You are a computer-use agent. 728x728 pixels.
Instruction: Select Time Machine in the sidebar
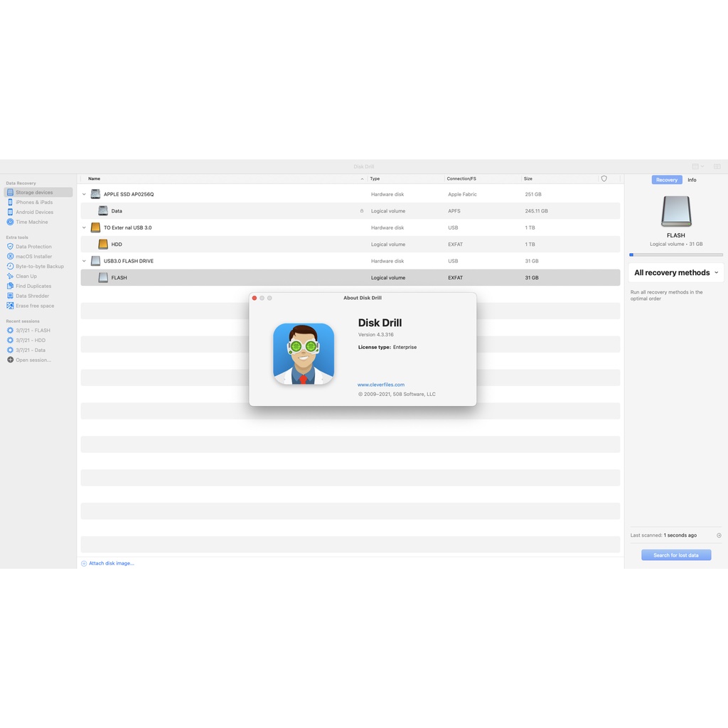[31, 222]
